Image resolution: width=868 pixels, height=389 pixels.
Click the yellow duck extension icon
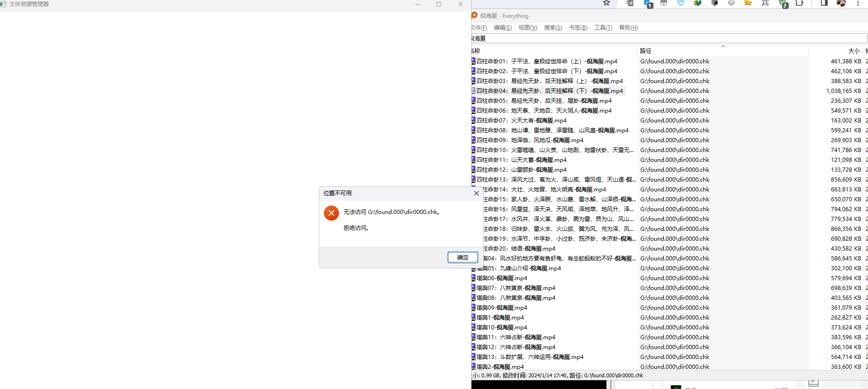(x=748, y=3)
